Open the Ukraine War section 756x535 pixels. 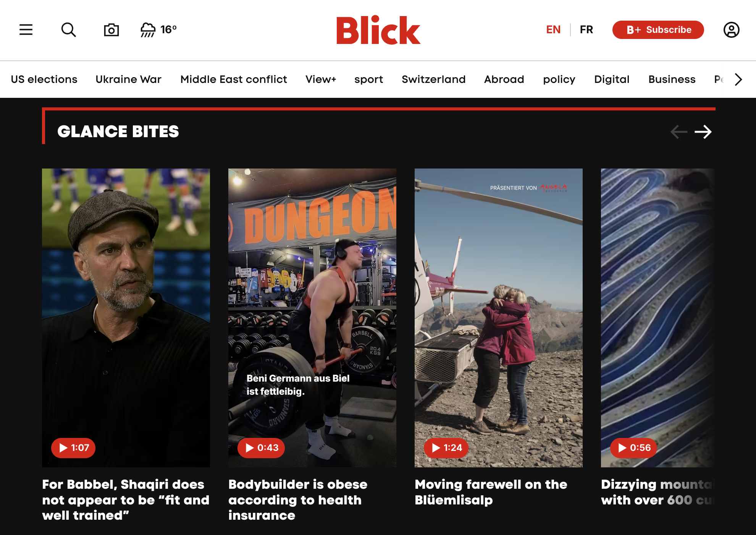pyautogui.click(x=129, y=79)
